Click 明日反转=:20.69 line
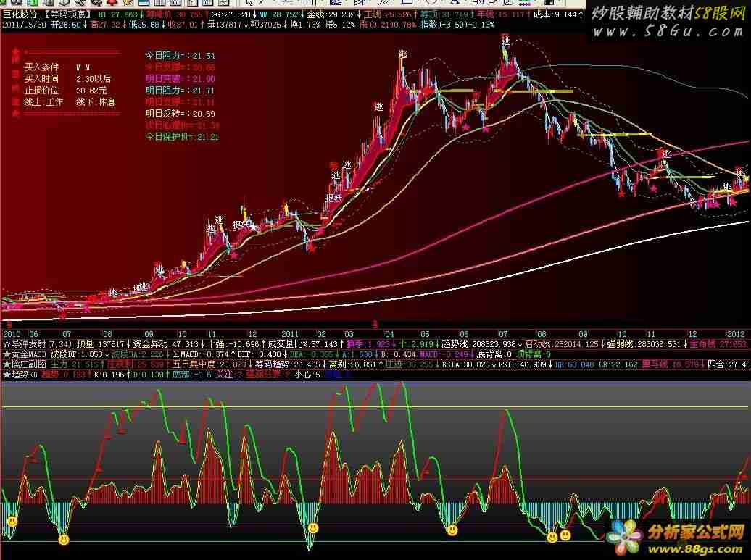The image size is (751, 560). click(x=180, y=114)
